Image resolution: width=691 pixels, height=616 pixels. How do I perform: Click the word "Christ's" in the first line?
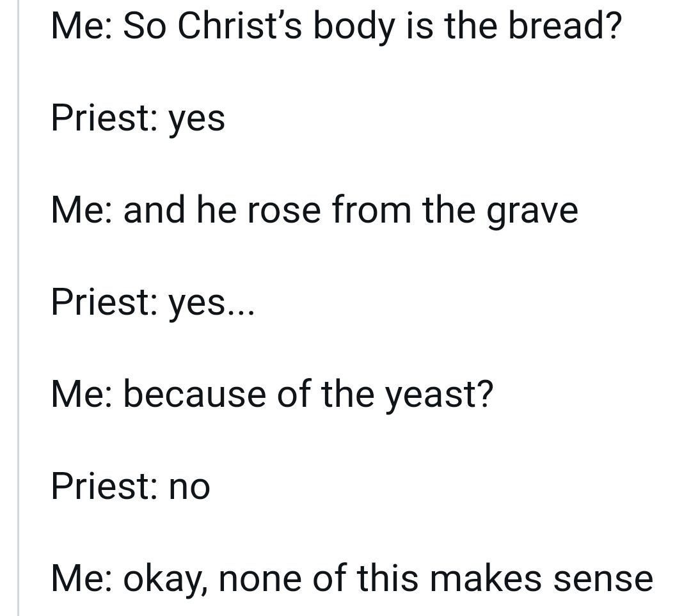[239, 26]
